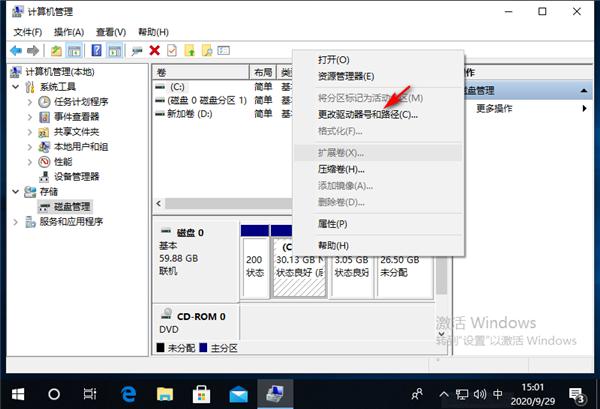Open 设备管理器 in the tree

pyautogui.click(x=77, y=176)
